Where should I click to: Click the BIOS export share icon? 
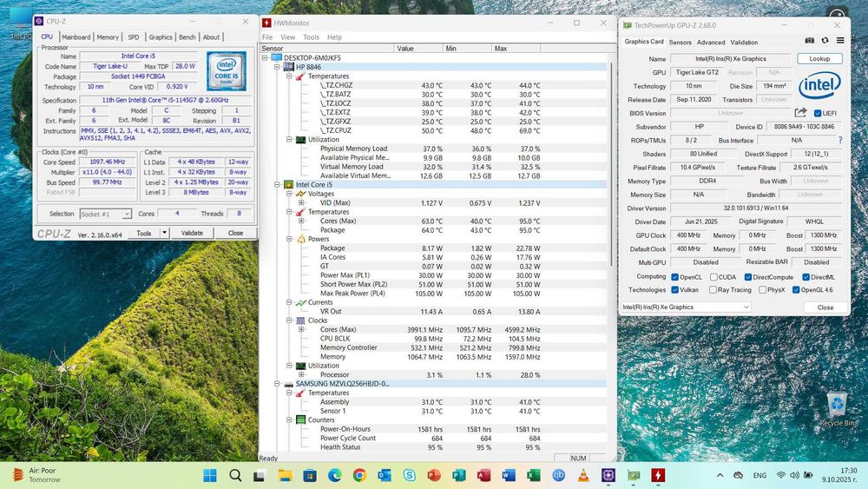800,113
